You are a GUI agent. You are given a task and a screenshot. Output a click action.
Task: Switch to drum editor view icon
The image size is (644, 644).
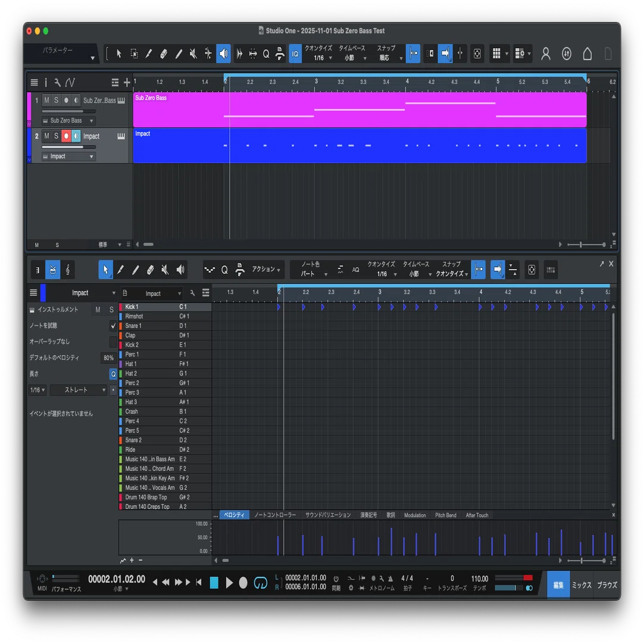[x=52, y=270]
